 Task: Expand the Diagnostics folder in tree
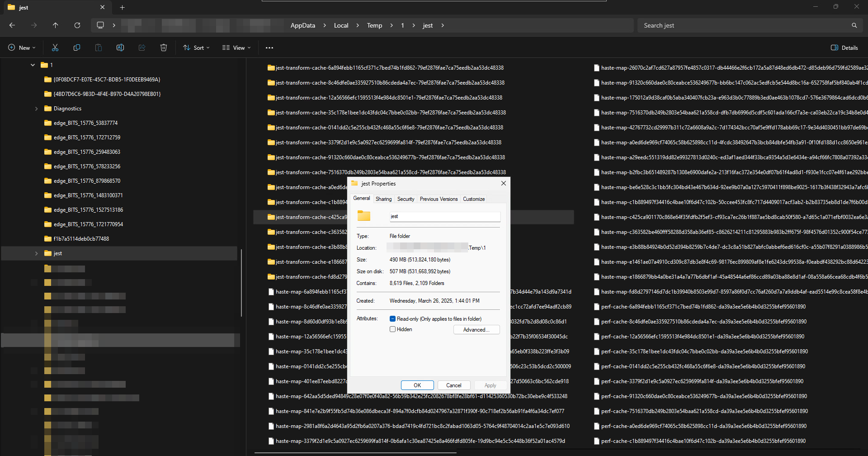(36, 109)
